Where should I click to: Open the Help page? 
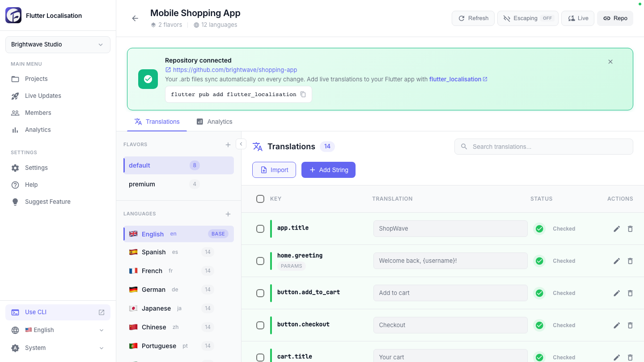(58, 185)
